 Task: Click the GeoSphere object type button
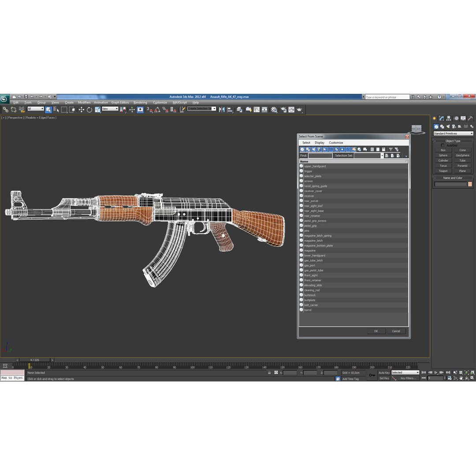click(x=462, y=155)
